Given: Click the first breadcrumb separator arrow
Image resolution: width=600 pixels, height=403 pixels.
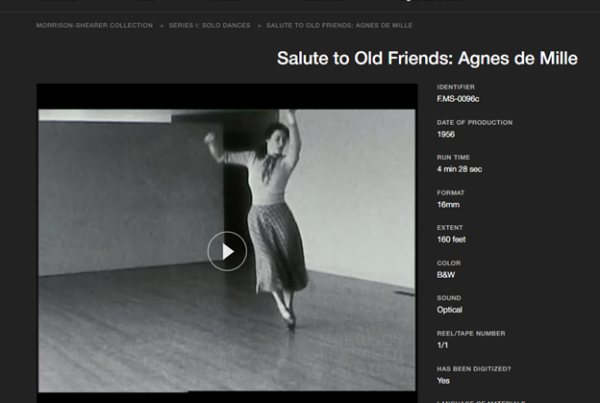Looking at the screenshot, I should coord(161,25).
